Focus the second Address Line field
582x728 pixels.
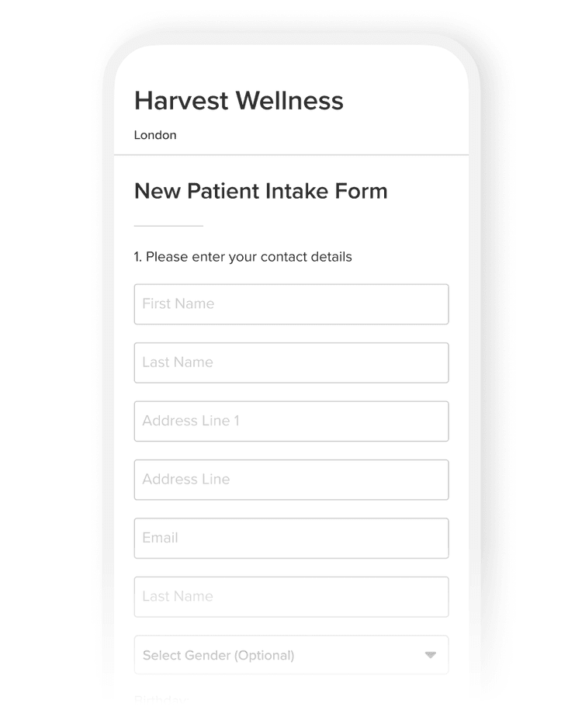[291, 480]
